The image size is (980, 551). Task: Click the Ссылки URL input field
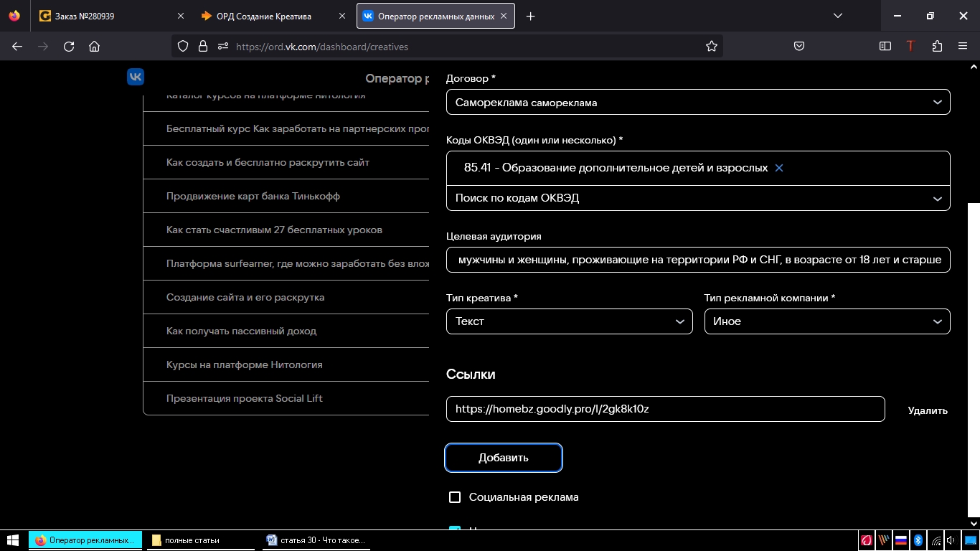(x=666, y=409)
